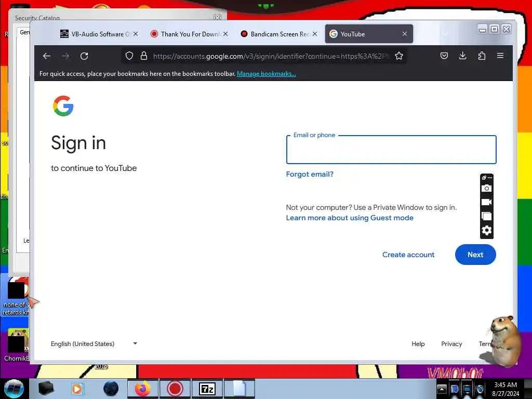Select the YouTube tab
Image resolution: width=532 pixels, height=399 pixels.
pos(365,34)
